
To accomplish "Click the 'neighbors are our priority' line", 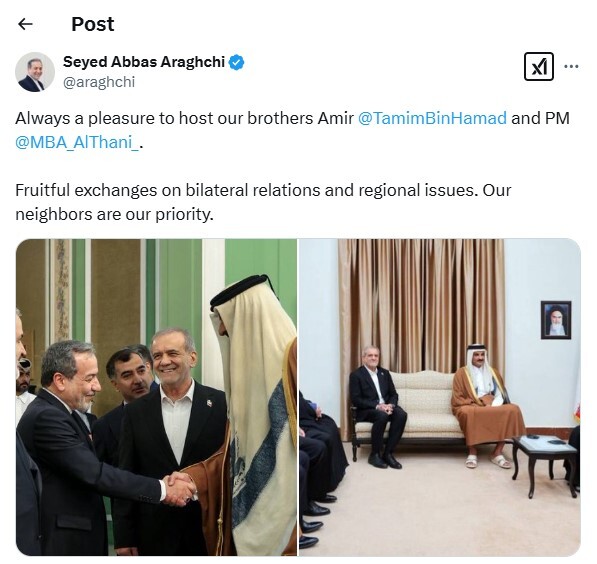I will 114,214.
